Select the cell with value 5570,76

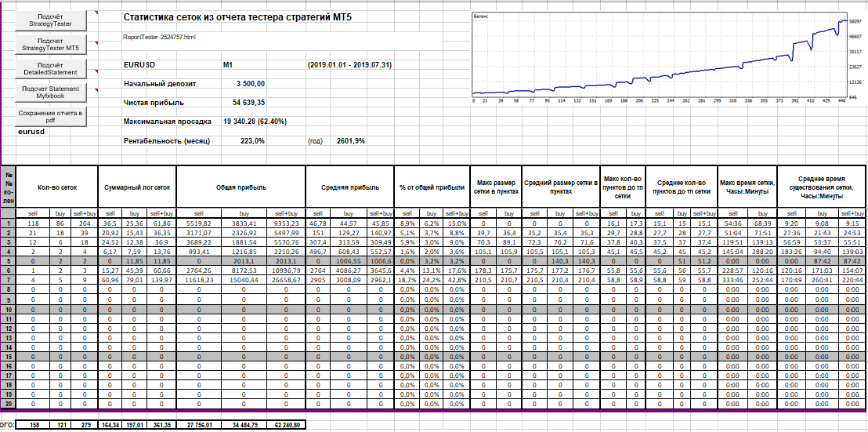click(x=286, y=241)
